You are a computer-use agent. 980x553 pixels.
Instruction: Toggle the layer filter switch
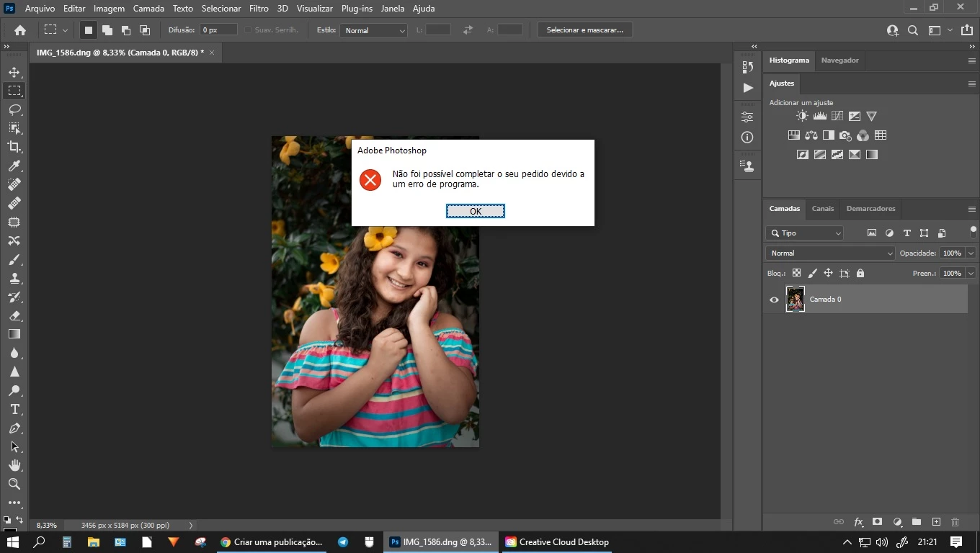tap(973, 232)
